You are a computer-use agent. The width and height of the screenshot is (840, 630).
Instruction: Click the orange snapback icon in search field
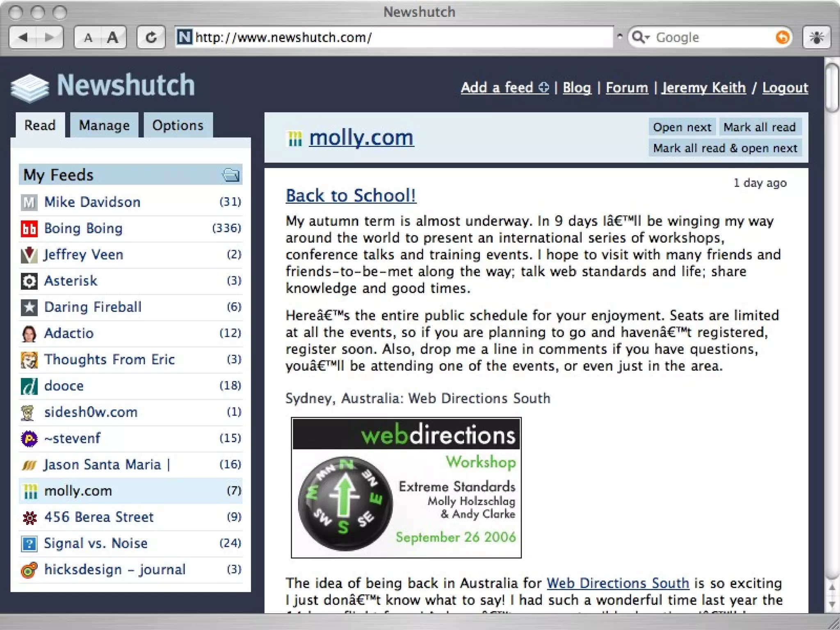(x=782, y=38)
